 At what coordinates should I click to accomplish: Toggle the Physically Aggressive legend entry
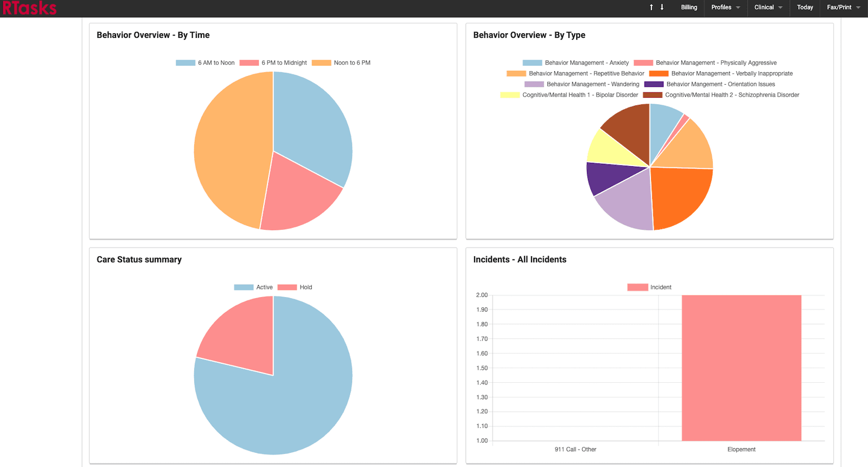pyautogui.click(x=705, y=63)
